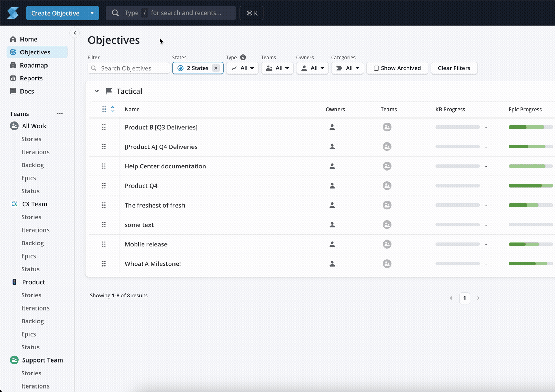
Task: Click the Type filter info icon
Action: 243,57
